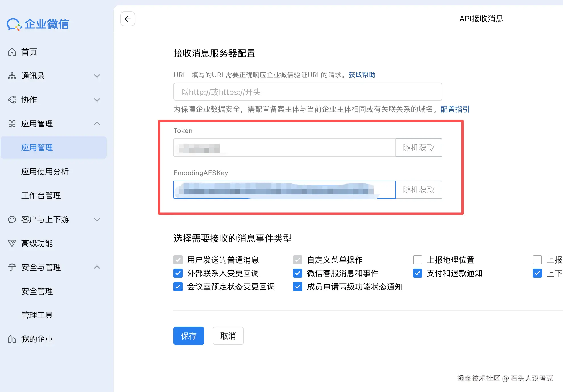Click the collaboration icon beside 协作

click(x=12, y=100)
